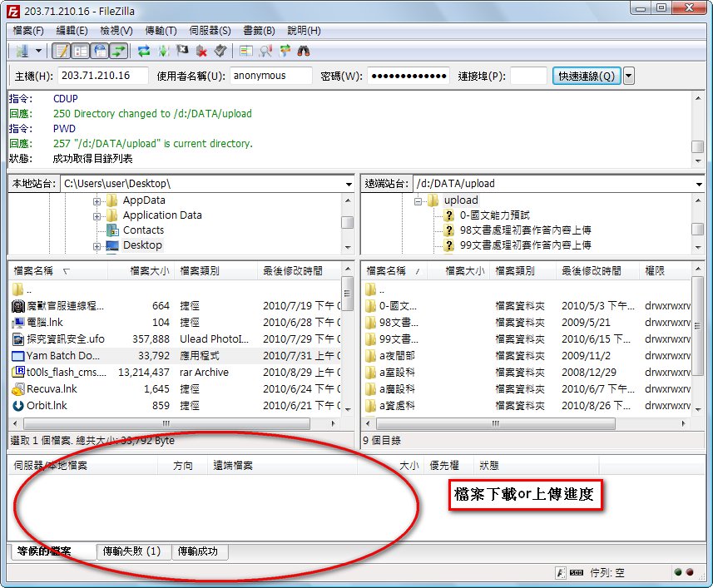Open the 書籤(B) menu
This screenshot has width=713, height=588.
pos(260,31)
